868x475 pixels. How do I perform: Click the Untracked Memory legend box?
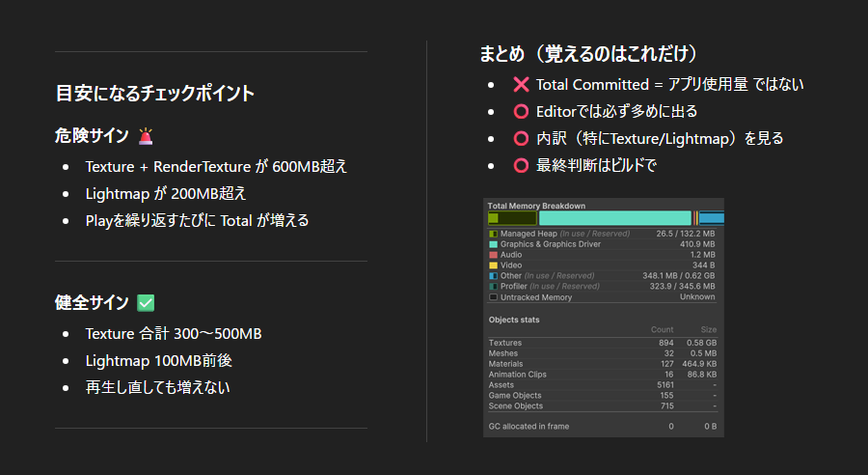[x=493, y=297]
